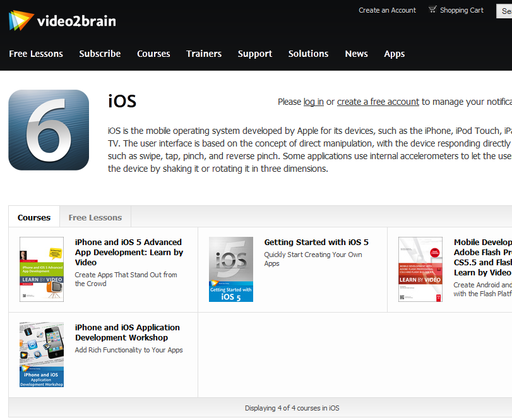The height and width of the screenshot is (420, 512).
Task: Click 'Getting Started with iOS 5' title
Action: click(x=316, y=242)
